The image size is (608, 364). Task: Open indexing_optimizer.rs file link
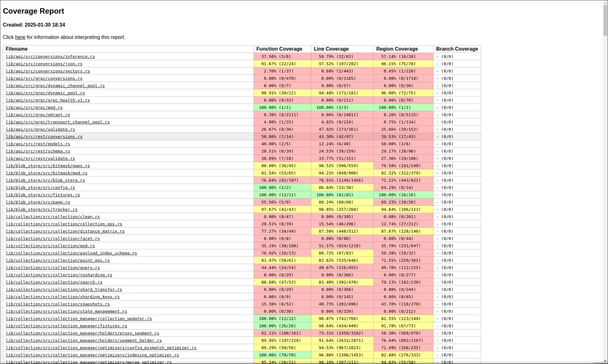coord(92,355)
